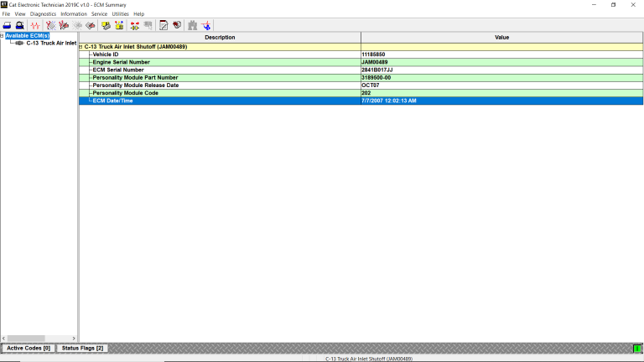Click the Cat ET title bar app icon
The image size is (644, 362).
click(x=4, y=4)
